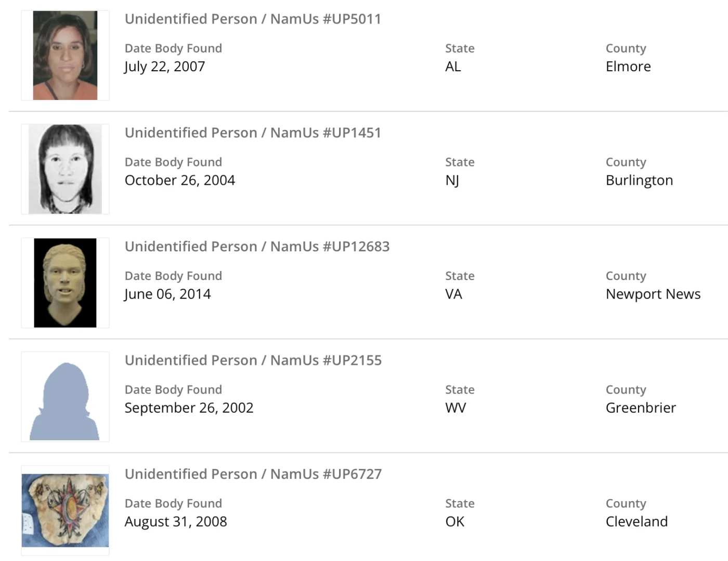Select the Newport News county value
This screenshot has height=561, width=728.
pos(653,294)
